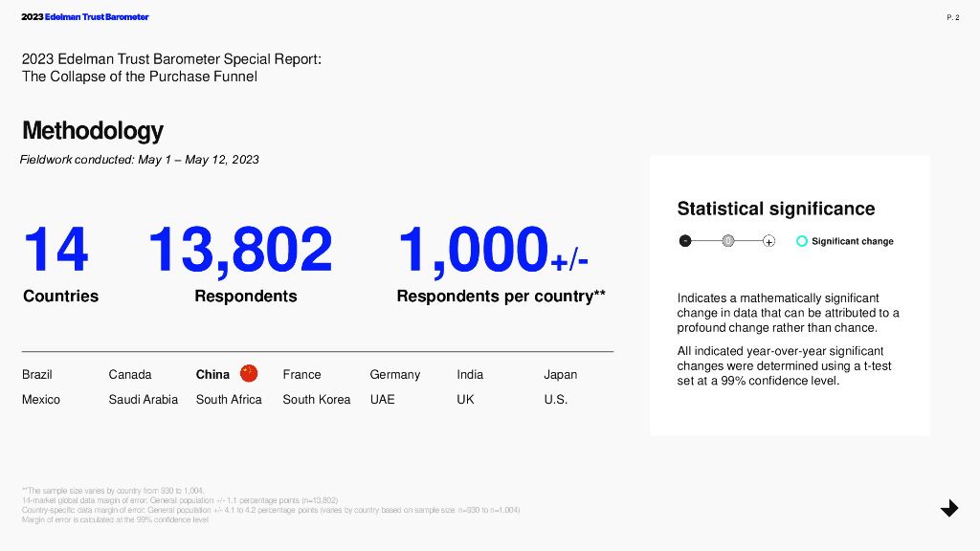Click the 2023 Edelman Trust Barometer logo
980x551 pixels.
pos(85,17)
